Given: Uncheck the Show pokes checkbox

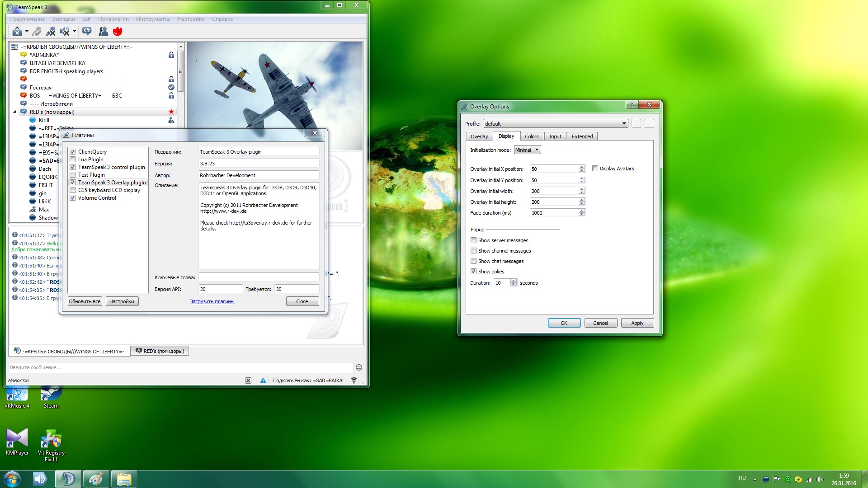Looking at the screenshot, I should pos(473,272).
